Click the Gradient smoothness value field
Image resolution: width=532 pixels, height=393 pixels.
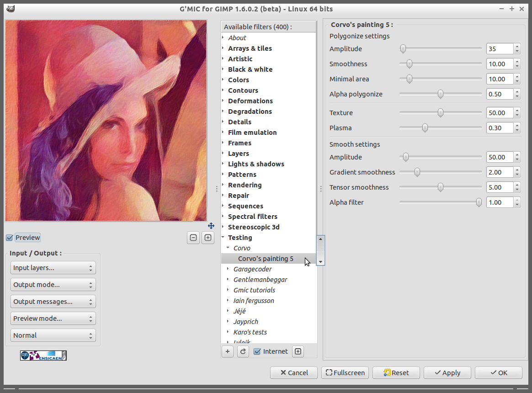click(x=500, y=172)
